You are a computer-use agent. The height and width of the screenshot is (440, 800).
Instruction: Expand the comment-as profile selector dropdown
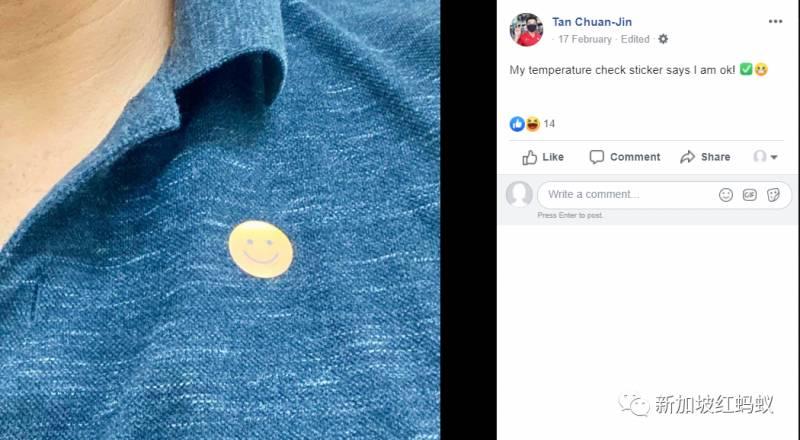765,156
